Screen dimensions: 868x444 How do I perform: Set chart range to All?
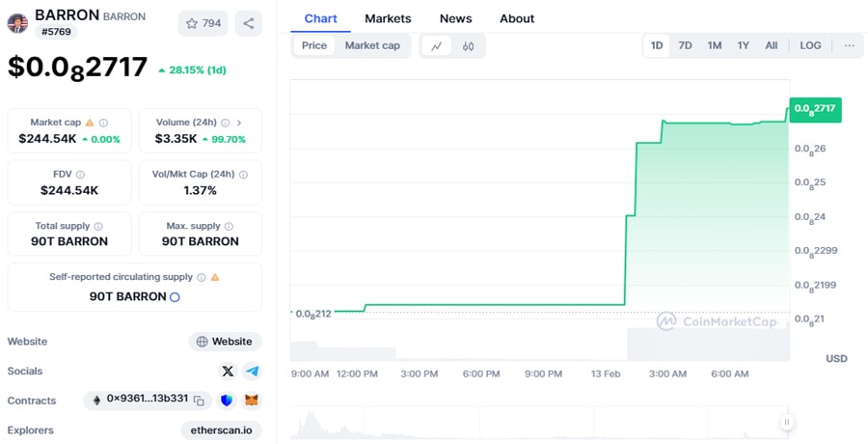pyautogui.click(x=772, y=46)
